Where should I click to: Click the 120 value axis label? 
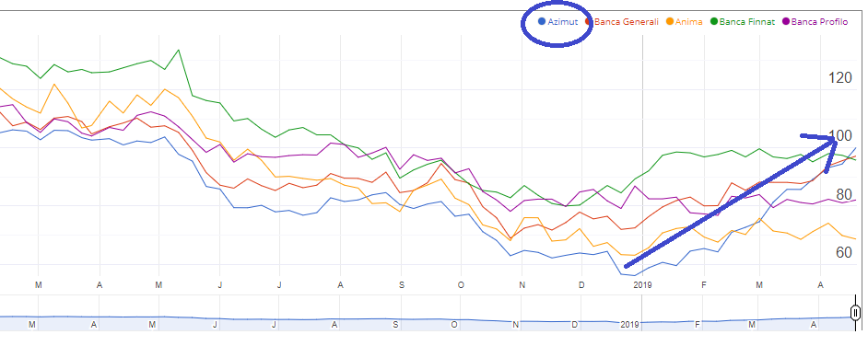pos(839,78)
